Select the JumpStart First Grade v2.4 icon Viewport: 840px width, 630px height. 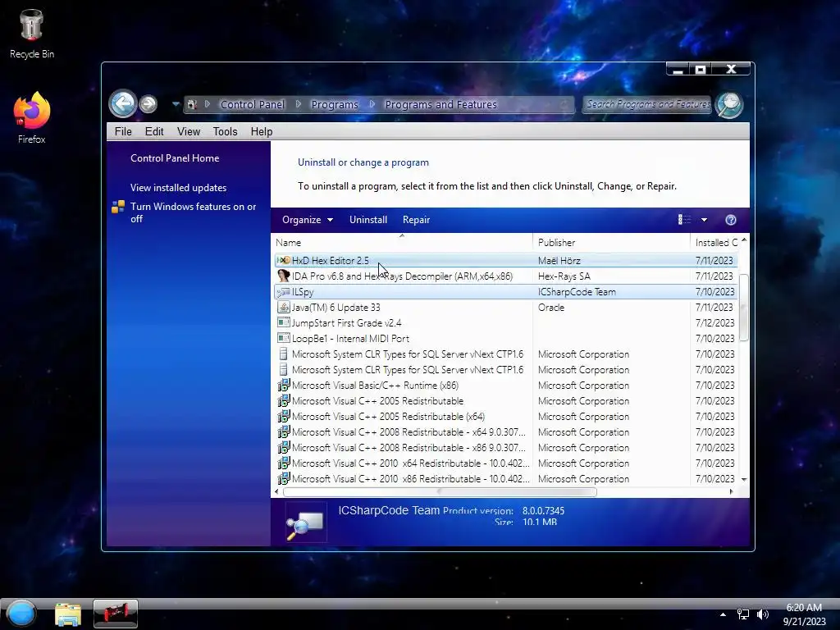click(x=283, y=323)
